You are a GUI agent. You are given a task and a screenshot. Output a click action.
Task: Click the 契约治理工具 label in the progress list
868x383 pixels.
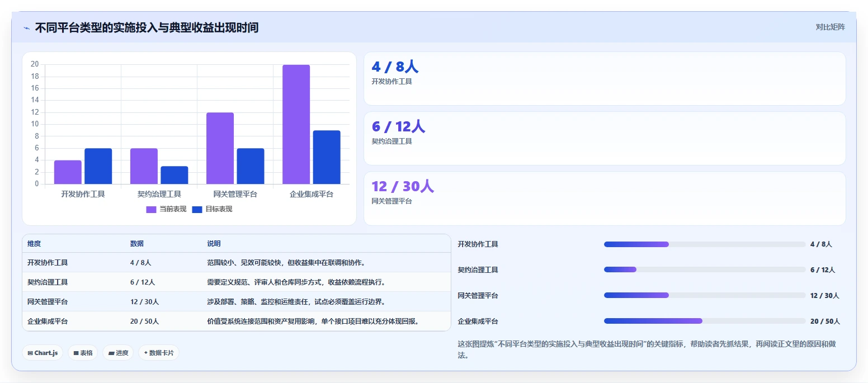(478, 270)
